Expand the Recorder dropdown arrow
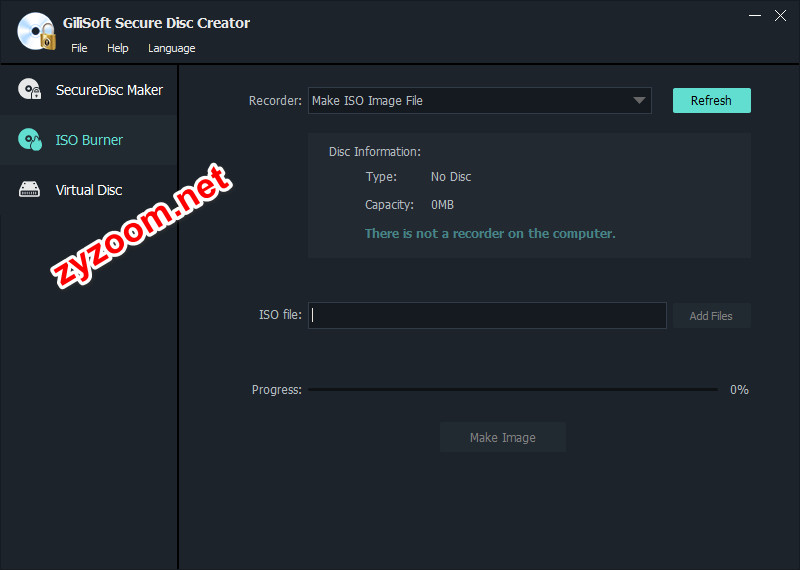The width and height of the screenshot is (800, 570). [639, 101]
